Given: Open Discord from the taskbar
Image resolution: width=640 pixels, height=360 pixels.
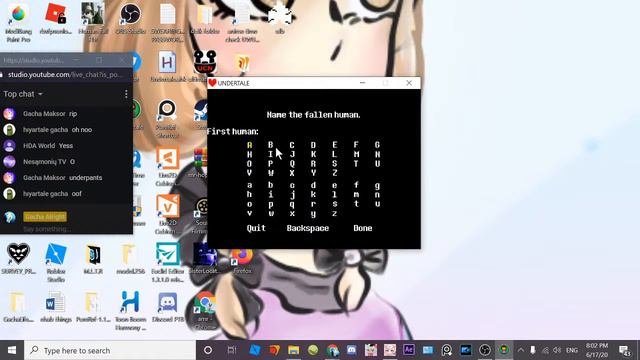Looking at the screenshot, I should click(351, 350).
